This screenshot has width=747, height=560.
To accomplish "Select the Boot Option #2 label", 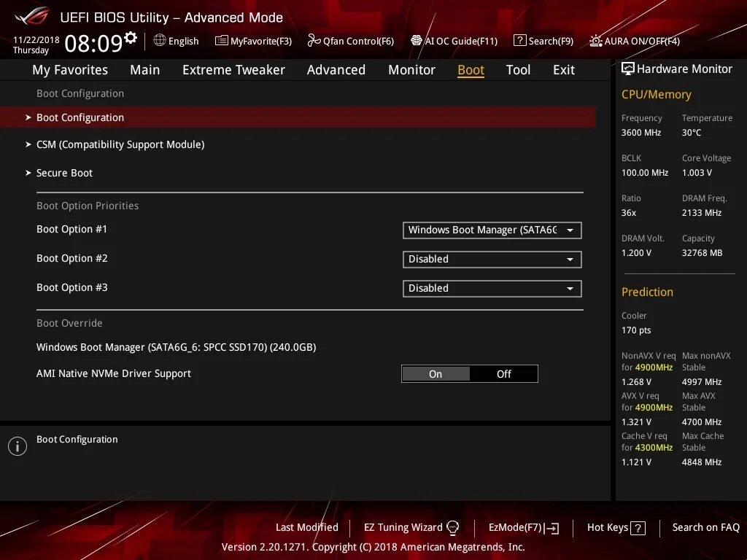I will click(72, 258).
